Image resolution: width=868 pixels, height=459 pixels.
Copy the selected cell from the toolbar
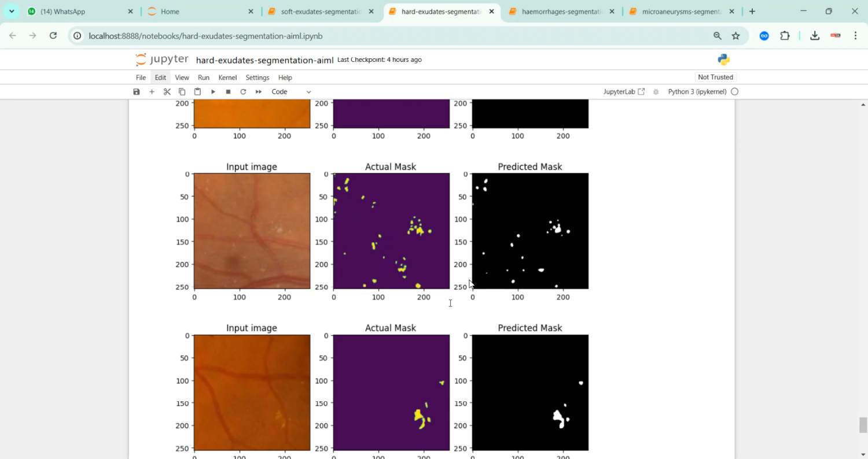pos(182,92)
